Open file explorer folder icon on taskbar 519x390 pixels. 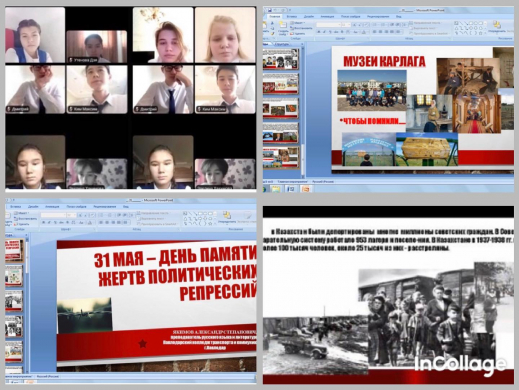276,190
